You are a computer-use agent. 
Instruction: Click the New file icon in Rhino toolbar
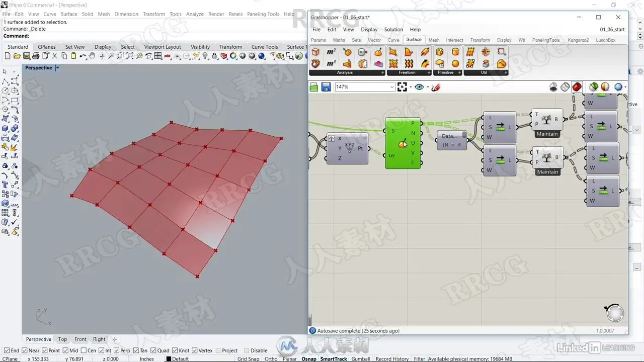coord(8,56)
